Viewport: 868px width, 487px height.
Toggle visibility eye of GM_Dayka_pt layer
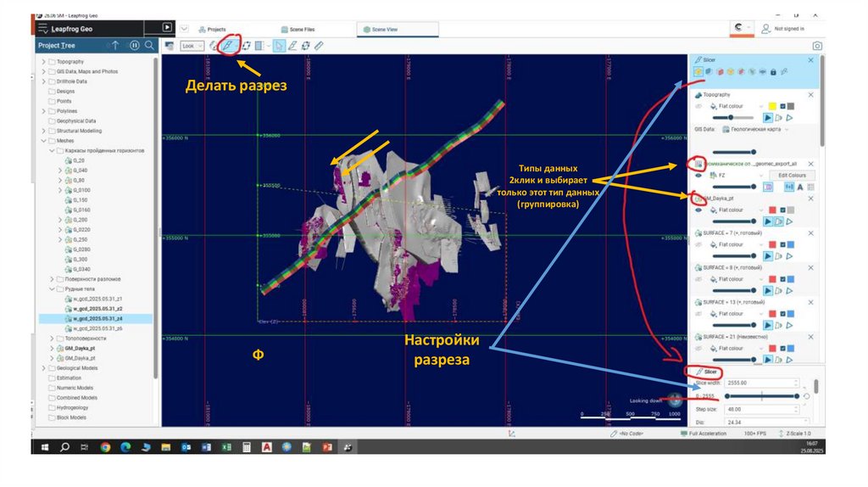point(698,210)
